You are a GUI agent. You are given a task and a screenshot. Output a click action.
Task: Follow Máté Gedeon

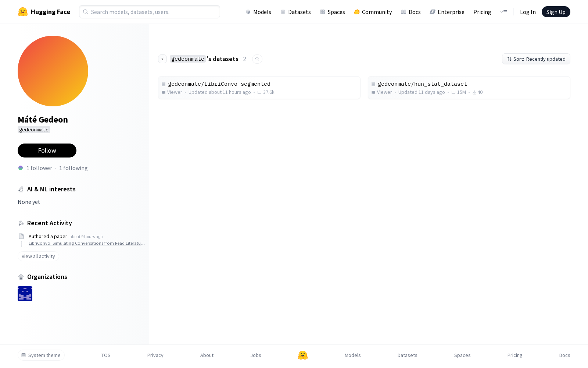(47, 151)
